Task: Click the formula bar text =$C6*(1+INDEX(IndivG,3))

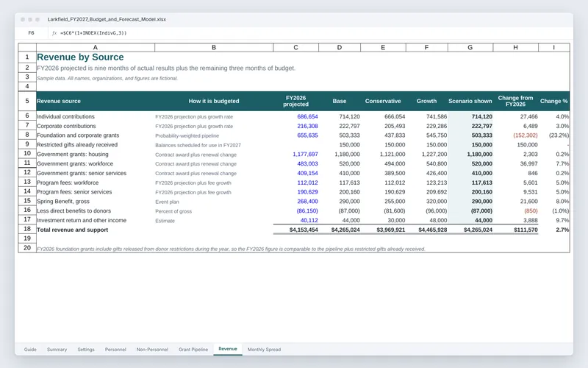Action: [93, 33]
